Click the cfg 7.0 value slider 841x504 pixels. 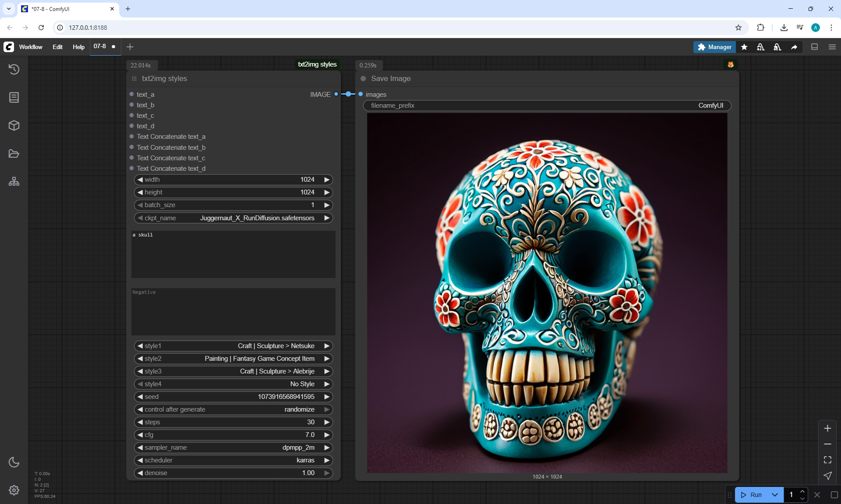pyautogui.click(x=233, y=435)
